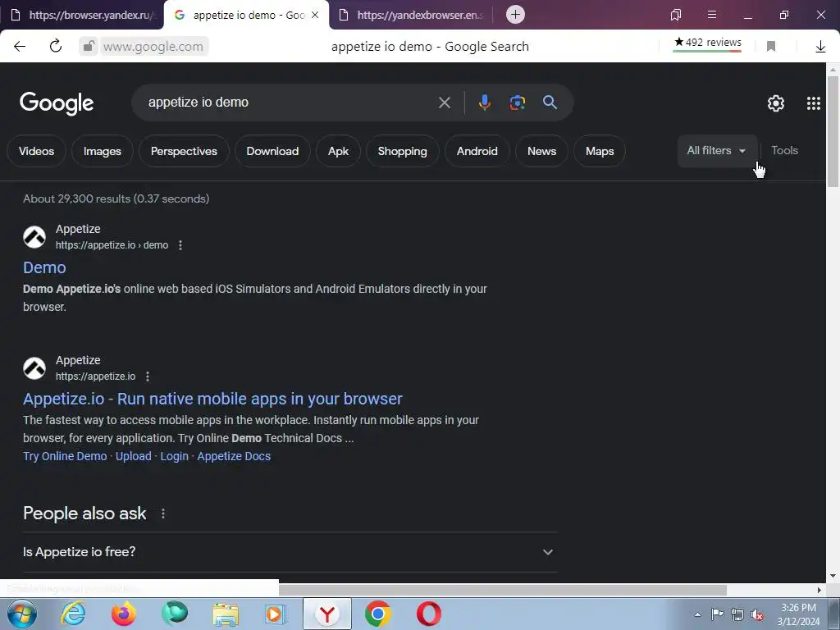
Task: Open the lock site info icon
Action: (x=89, y=47)
